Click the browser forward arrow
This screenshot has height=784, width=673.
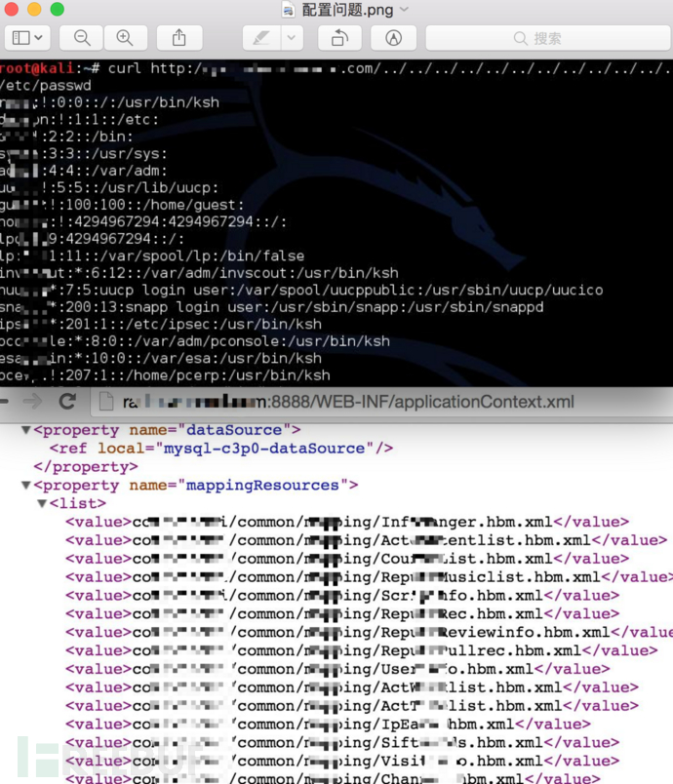click(x=33, y=401)
